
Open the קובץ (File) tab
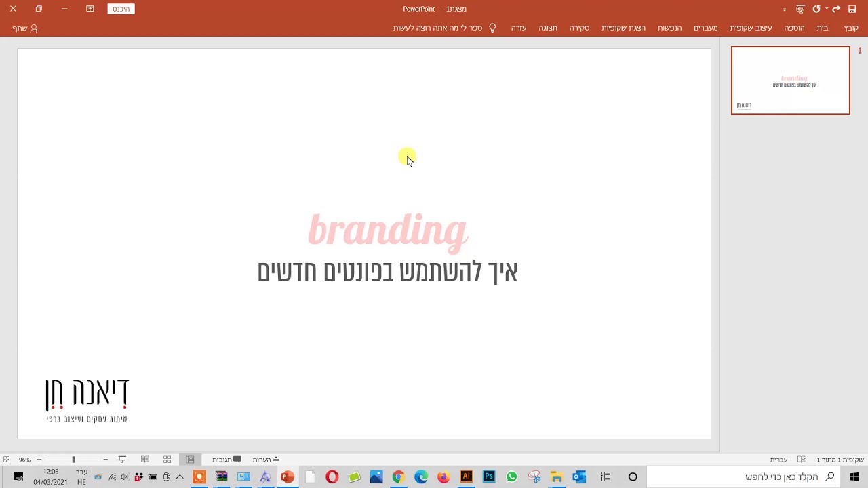(x=851, y=28)
